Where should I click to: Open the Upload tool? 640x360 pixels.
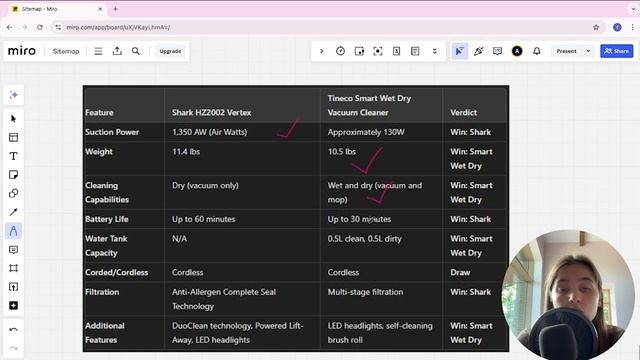(13, 287)
